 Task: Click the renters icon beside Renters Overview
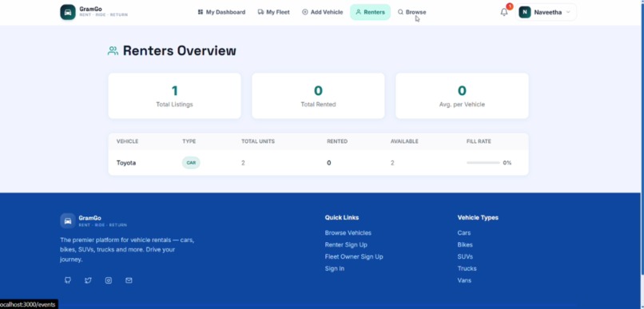point(113,51)
